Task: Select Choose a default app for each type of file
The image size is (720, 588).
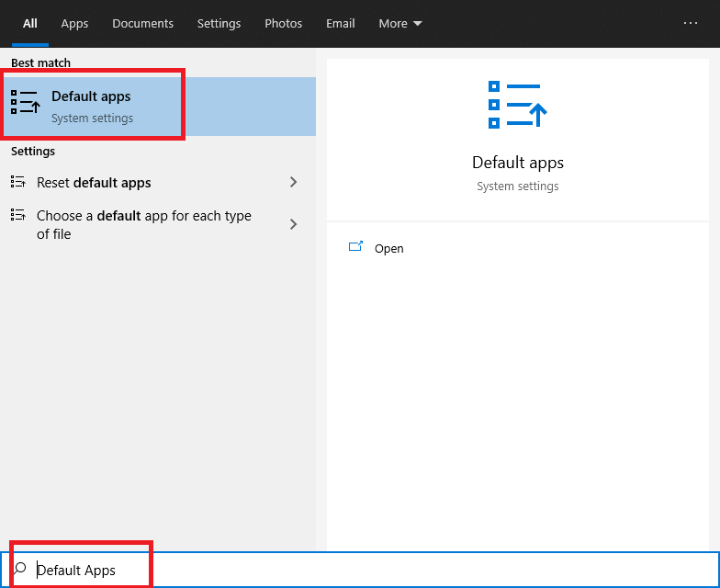Action: click(x=158, y=224)
